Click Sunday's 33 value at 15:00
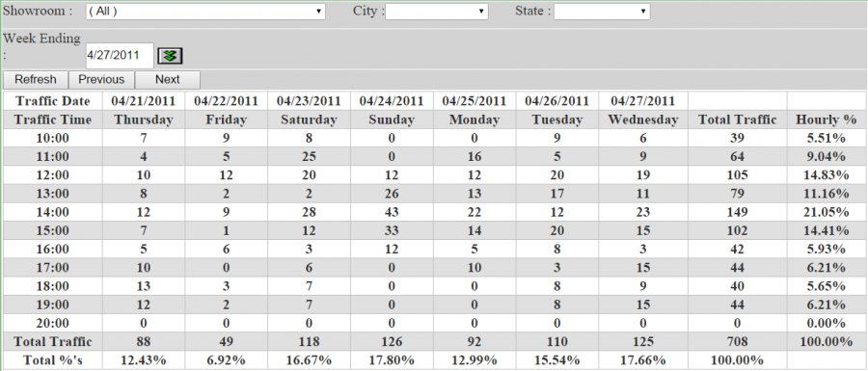Image resolution: width=868 pixels, height=371 pixels. point(392,230)
